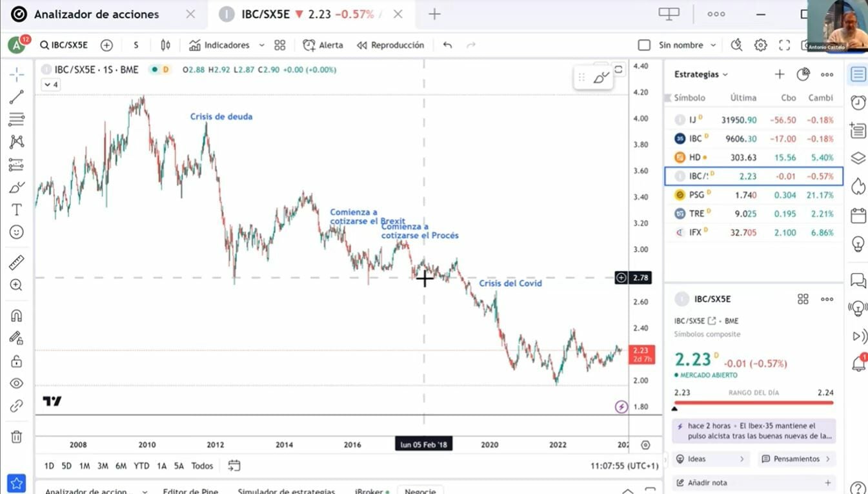Activate the zoom in tool
Image resolution: width=868 pixels, height=494 pixels.
17,285
